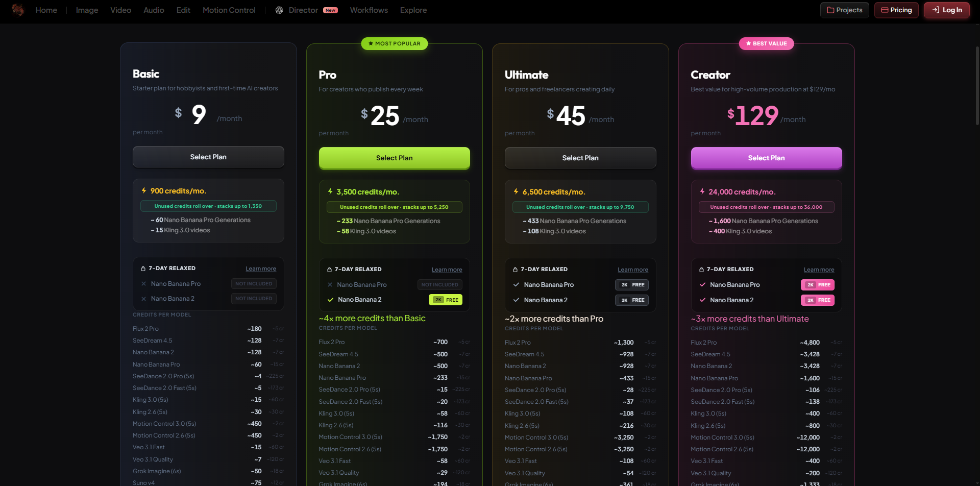Viewport: 980px width, 486px height.
Task: Open the Video menu
Action: tap(121, 10)
